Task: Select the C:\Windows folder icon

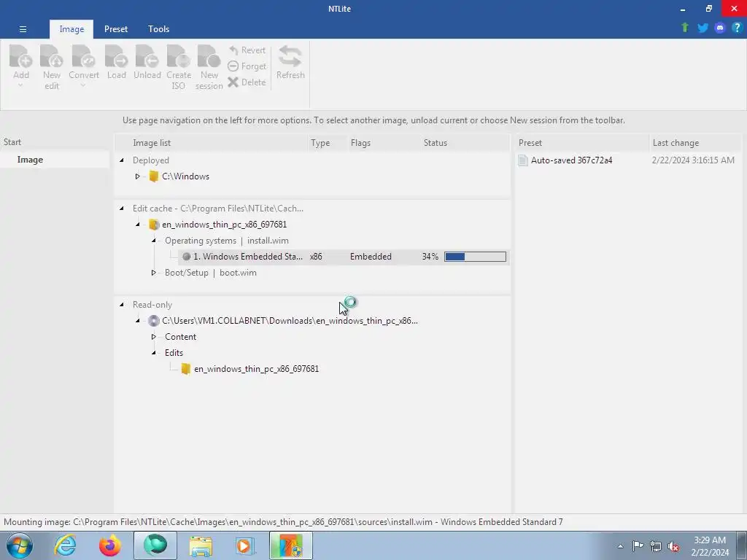Action: pyautogui.click(x=153, y=176)
